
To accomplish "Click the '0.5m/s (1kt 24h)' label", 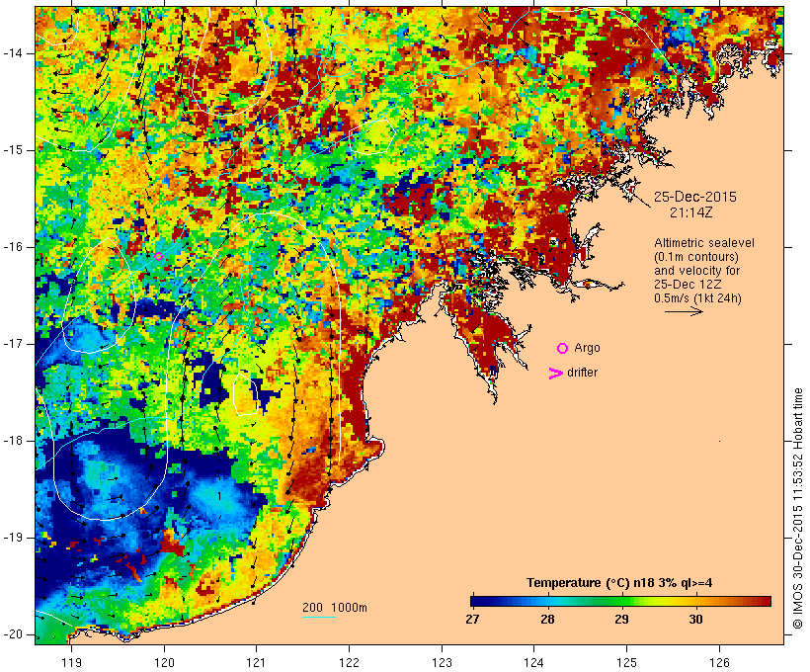I will (x=697, y=298).
